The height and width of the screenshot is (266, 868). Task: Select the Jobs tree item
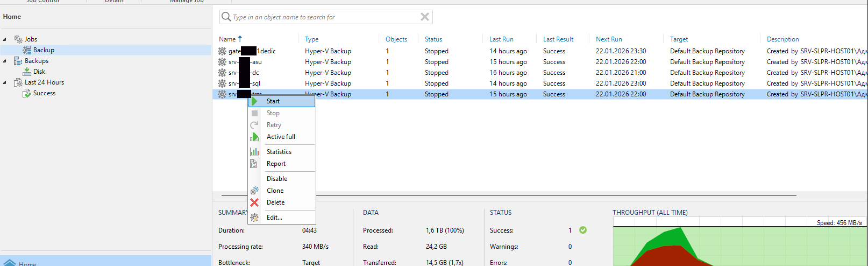click(x=31, y=39)
